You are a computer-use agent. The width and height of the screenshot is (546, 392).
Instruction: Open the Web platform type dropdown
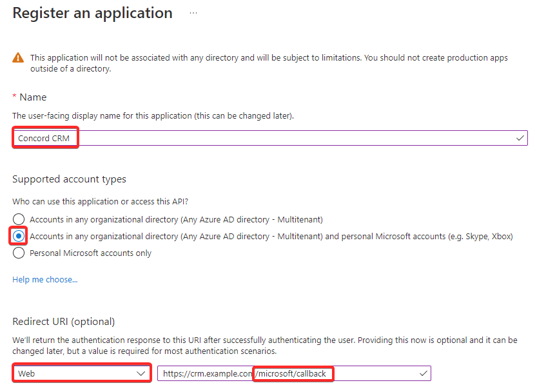point(81,373)
